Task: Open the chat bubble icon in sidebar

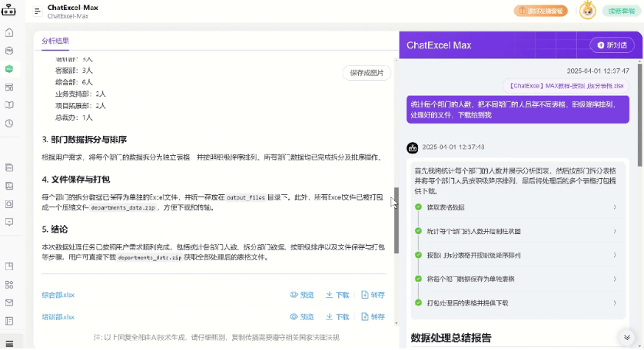Action: click(x=9, y=222)
